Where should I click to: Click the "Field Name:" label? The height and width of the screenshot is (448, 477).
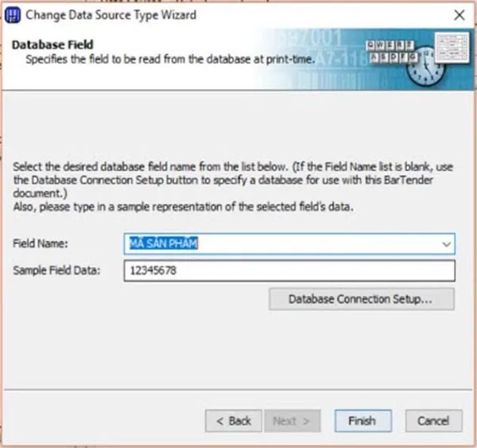(41, 243)
